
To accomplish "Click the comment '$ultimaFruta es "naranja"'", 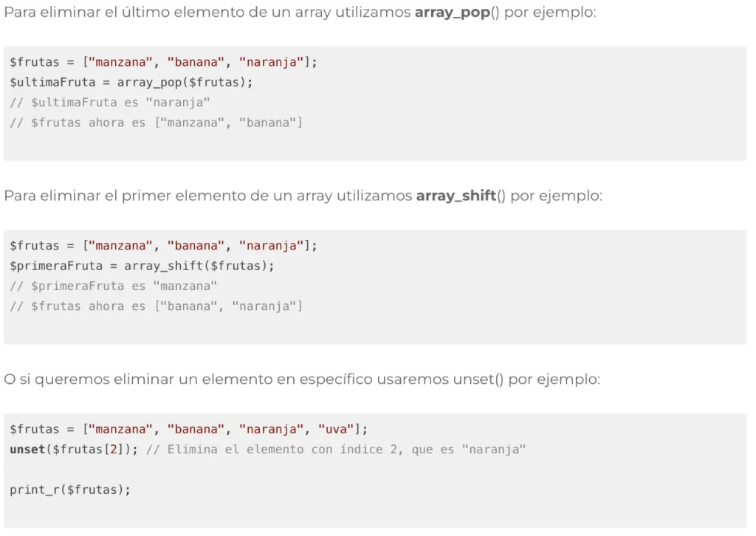I will pos(110,103).
